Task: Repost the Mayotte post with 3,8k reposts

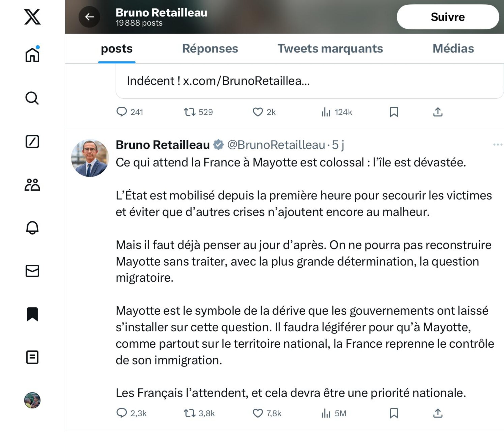Action: click(x=190, y=413)
